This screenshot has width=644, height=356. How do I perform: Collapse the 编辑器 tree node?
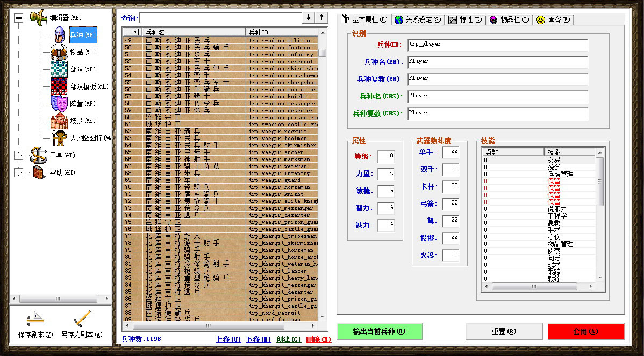click(x=19, y=18)
